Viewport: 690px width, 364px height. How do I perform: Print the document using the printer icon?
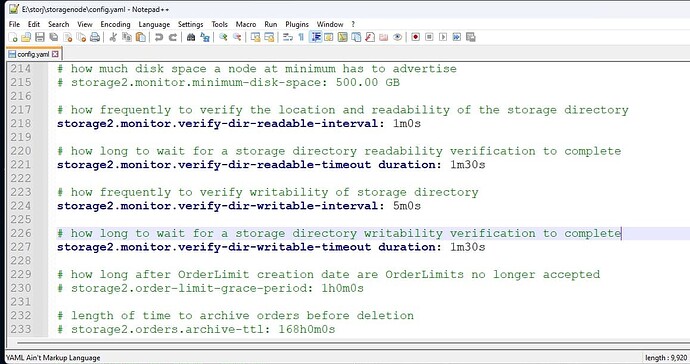[x=95, y=37]
